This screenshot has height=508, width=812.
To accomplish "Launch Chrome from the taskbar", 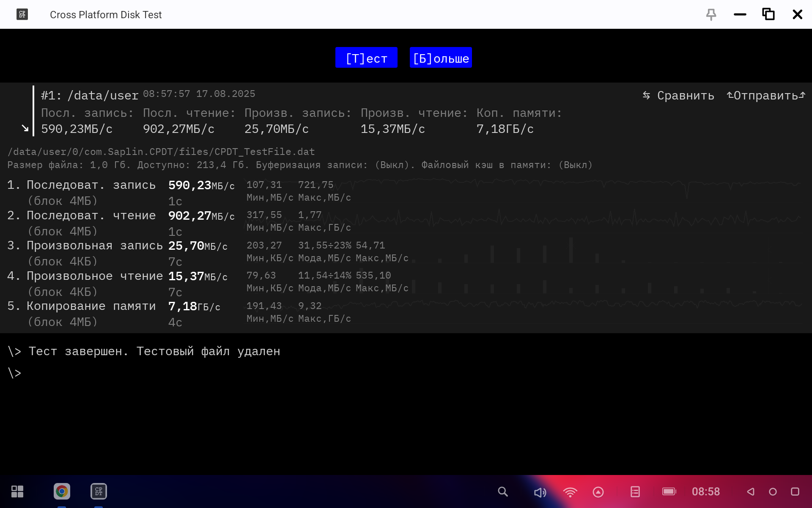I will (62, 491).
